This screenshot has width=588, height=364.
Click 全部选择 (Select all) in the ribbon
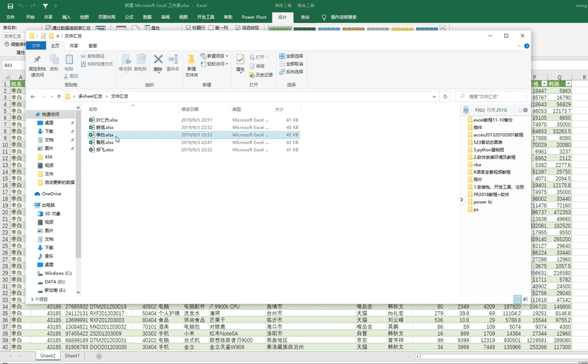[x=294, y=56]
